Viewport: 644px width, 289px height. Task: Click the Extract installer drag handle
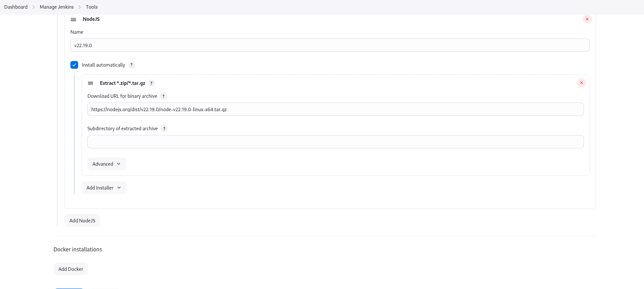90,83
